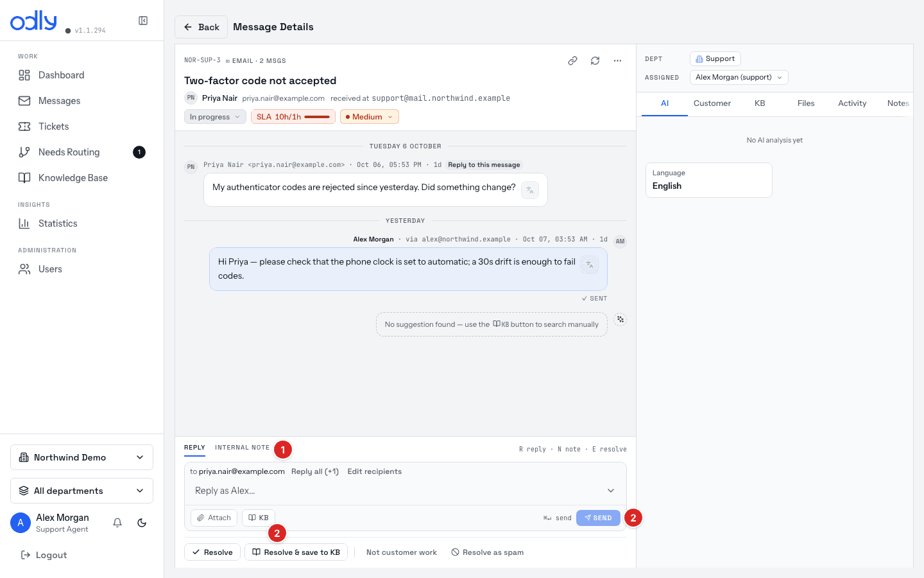Refresh the message thread

595,61
